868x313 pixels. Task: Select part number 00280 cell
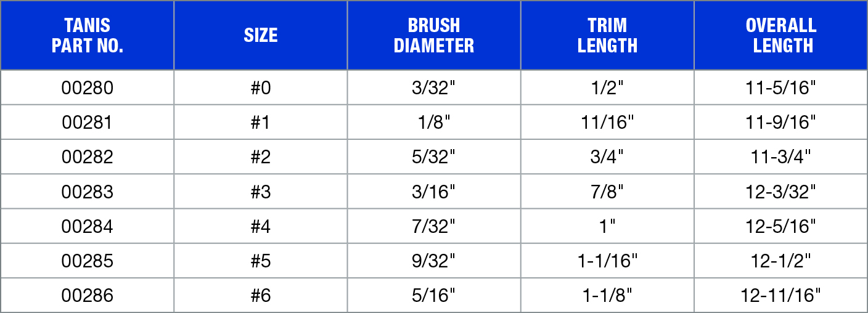pyautogui.click(x=87, y=87)
